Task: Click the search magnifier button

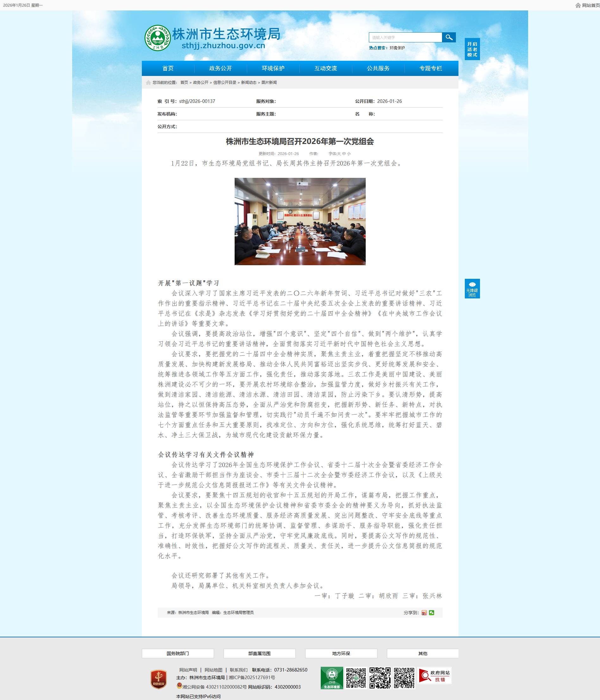Action: (449, 37)
